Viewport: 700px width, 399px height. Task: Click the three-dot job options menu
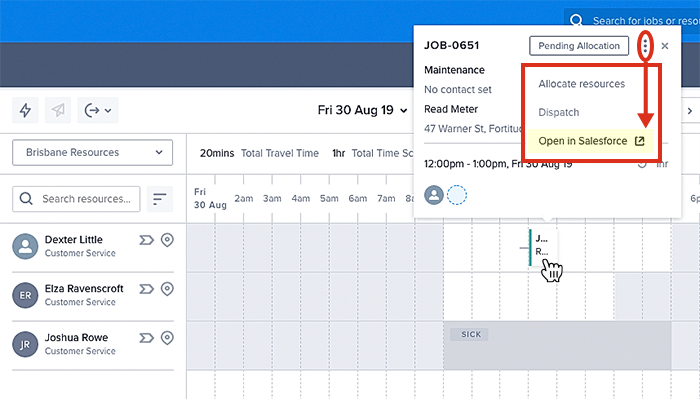coord(645,46)
